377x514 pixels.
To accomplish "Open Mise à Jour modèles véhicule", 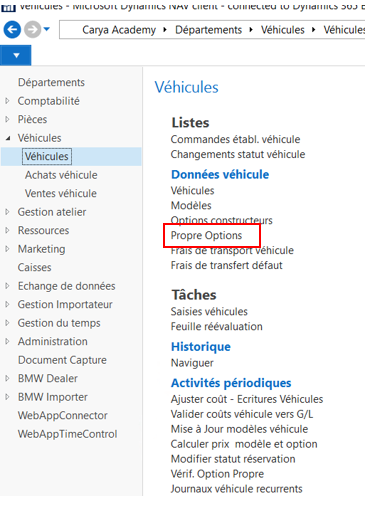I will pos(239,429).
